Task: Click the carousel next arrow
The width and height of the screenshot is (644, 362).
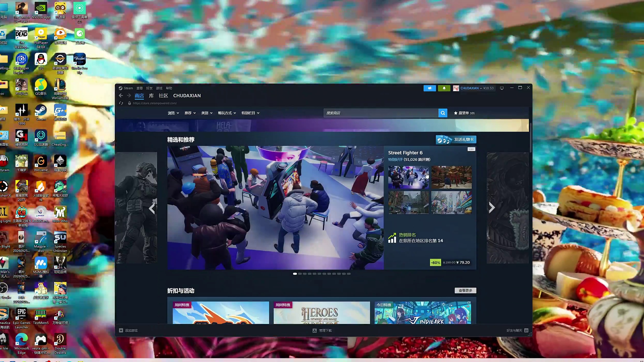Action: [x=492, y=208]
